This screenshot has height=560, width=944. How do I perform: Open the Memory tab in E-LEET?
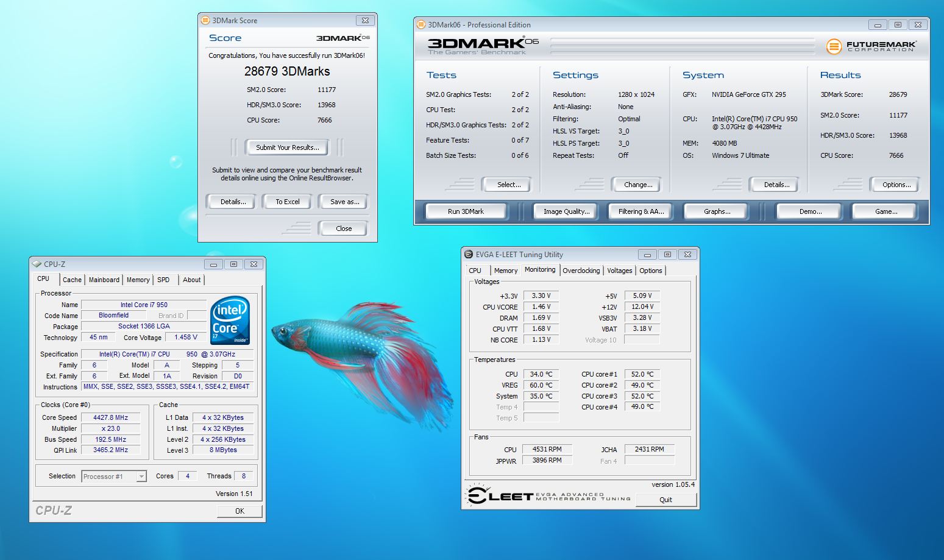[x=505, y=271]
